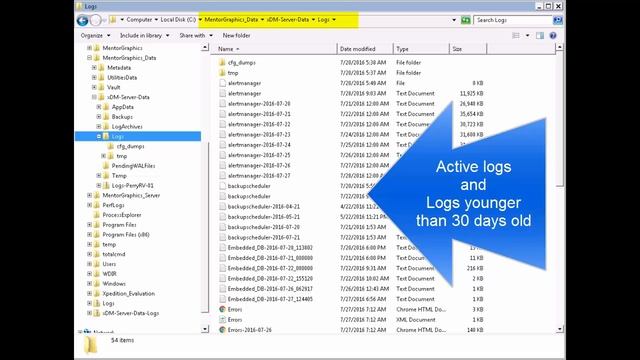Image resolution: width=640 pixels, height=360 pixels.
Task: Select the alertmanager-2016-07-27 file
Action: pyautogui.click(x=259, y=176)
